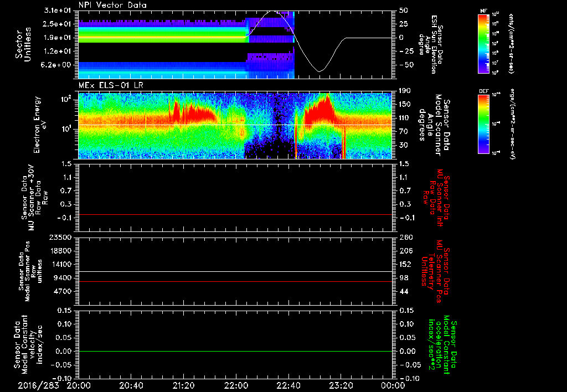Click the '150' scanner angle tick label
567x392 pixels.
(404, 105)
